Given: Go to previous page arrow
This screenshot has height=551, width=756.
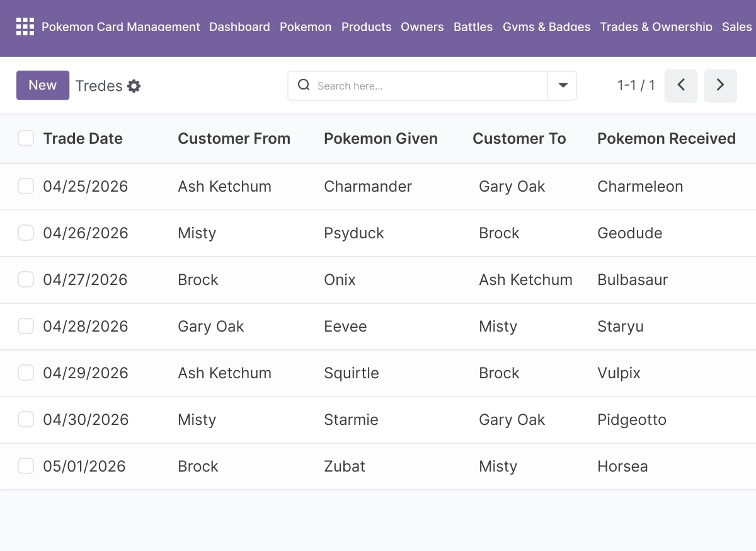Looking at the screenshot, I should tap(681, 86).
